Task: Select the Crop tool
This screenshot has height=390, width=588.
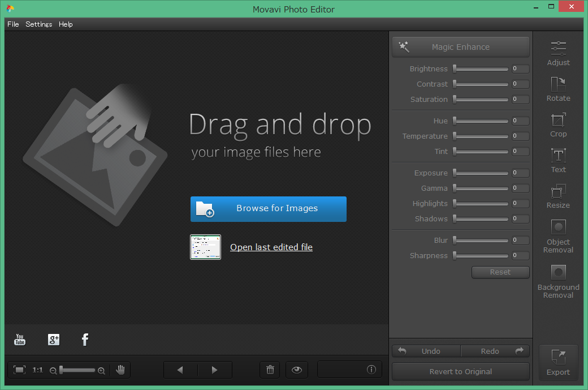Action: pos(558,125)
